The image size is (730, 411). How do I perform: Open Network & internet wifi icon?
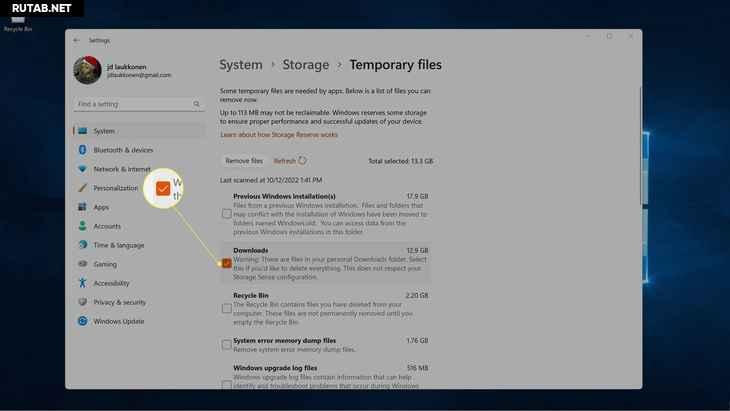[83, 169]
